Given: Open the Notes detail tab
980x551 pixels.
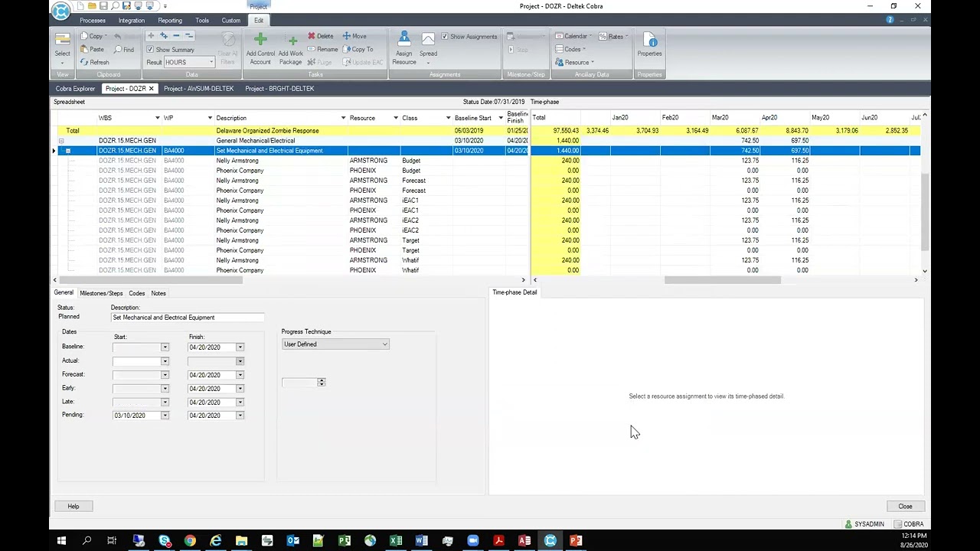Looking at the screenshot, I should pyautogui.click(x=158, y=293).
